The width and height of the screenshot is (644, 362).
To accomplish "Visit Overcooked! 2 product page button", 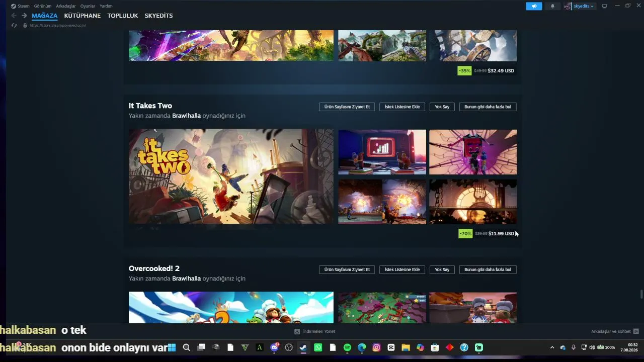I will [347, 269].
